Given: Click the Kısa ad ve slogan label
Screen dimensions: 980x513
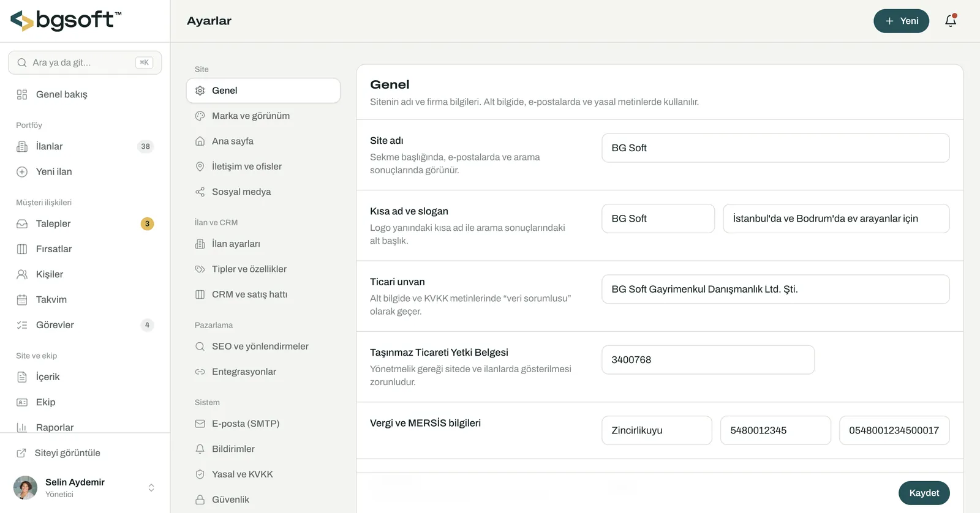Looking at the screenshot, I should (409, 211).
